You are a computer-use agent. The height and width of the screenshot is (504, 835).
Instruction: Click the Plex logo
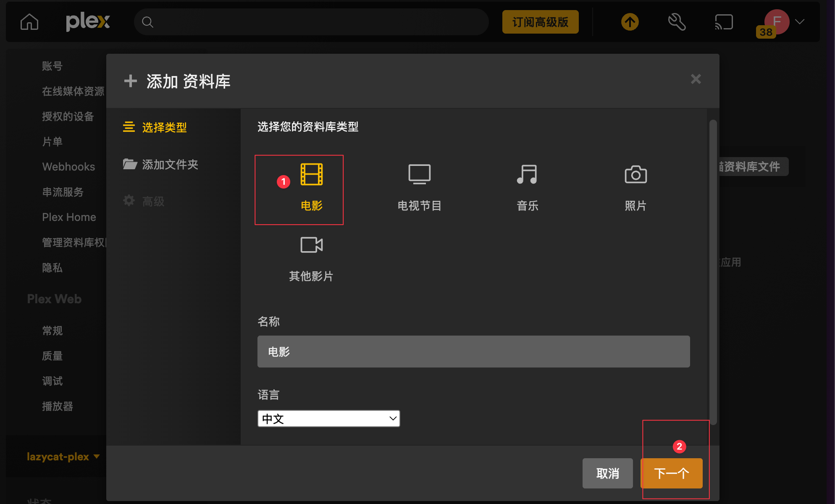click(x=88, y=21)
